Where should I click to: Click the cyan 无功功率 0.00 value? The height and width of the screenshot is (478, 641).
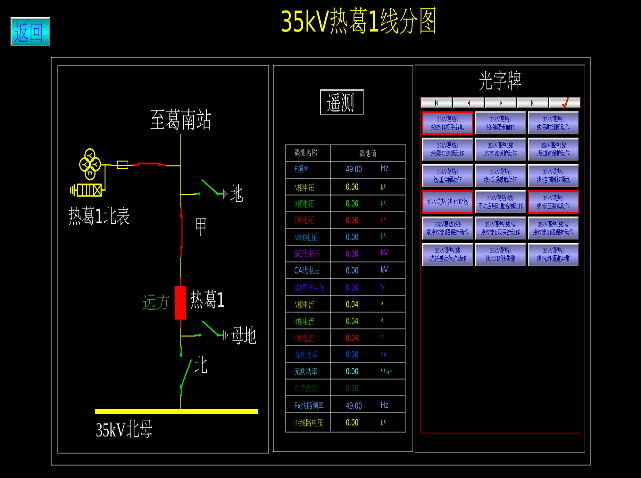(x=352, y=371)
